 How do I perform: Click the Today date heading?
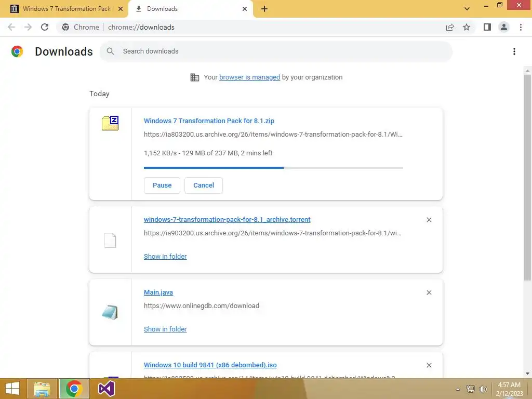tap(99, 94)
